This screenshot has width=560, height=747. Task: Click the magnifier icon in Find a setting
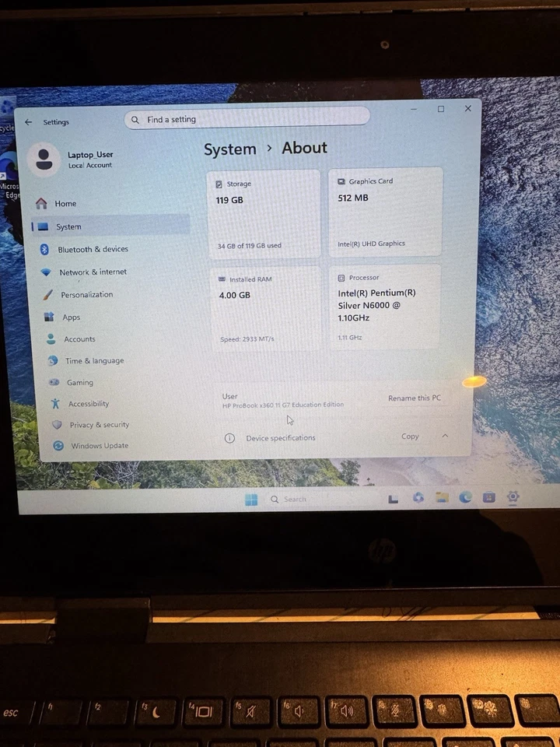[x=135, y=120]
